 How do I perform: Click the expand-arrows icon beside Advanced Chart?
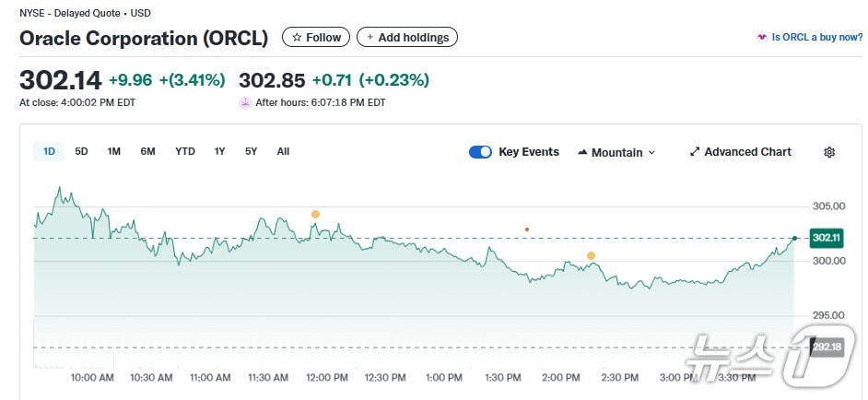[695, 152]
